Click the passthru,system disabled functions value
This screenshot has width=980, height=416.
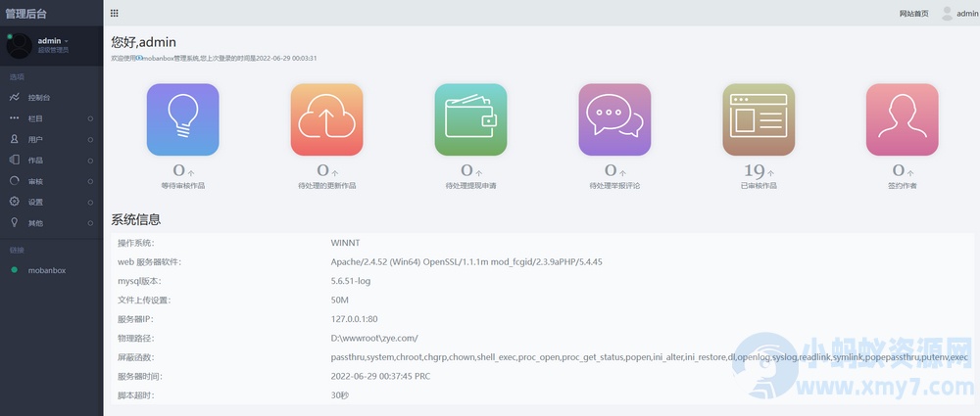tap(650, 357)
